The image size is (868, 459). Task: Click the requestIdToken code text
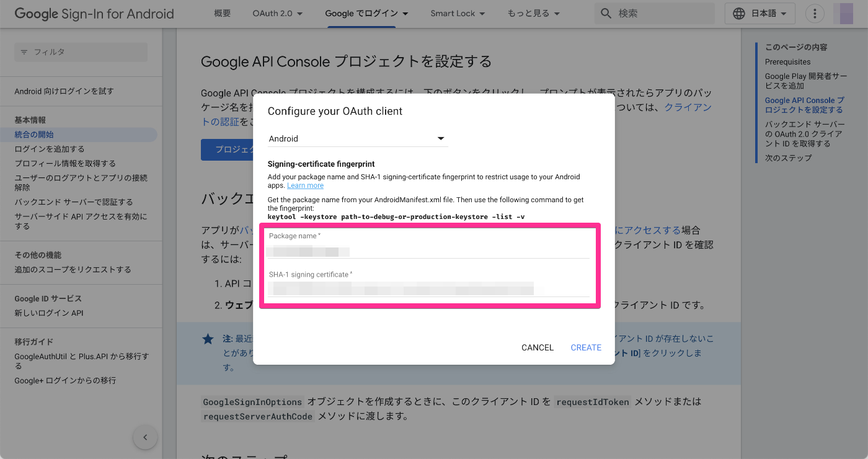[593, 402]
